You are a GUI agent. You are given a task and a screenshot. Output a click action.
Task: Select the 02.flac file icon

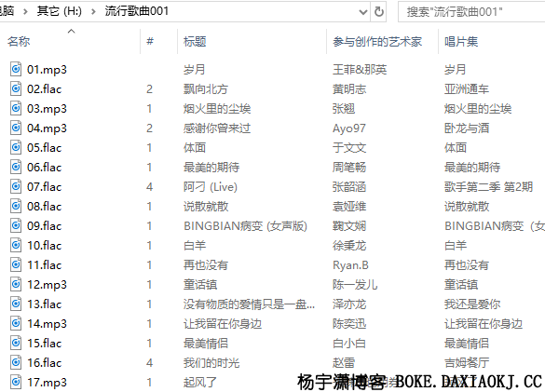click(16, 88)
